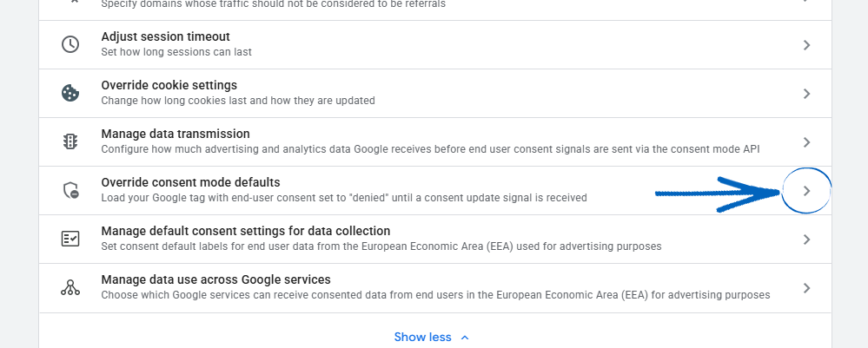Collapse the list with Show less
This screenshot has width=868, height=348.
click(x=422, y=337)
